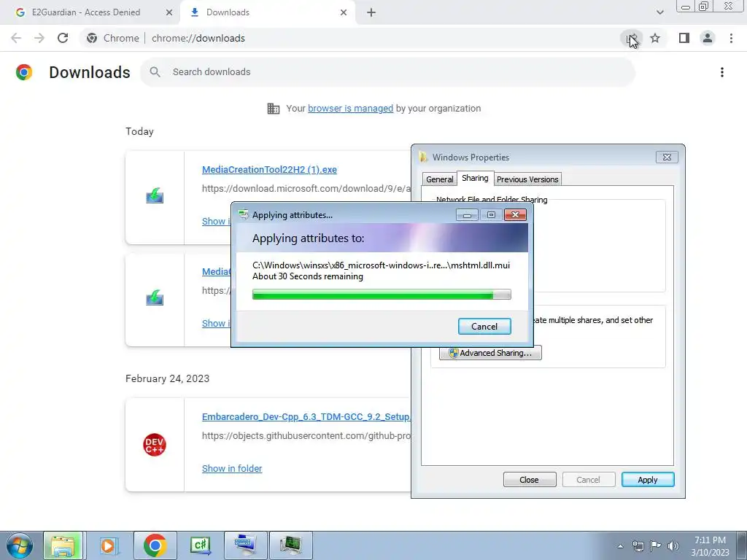Screen dimensions: 747x560
Task: Click the Search downloads field
Action: point(387,72)
